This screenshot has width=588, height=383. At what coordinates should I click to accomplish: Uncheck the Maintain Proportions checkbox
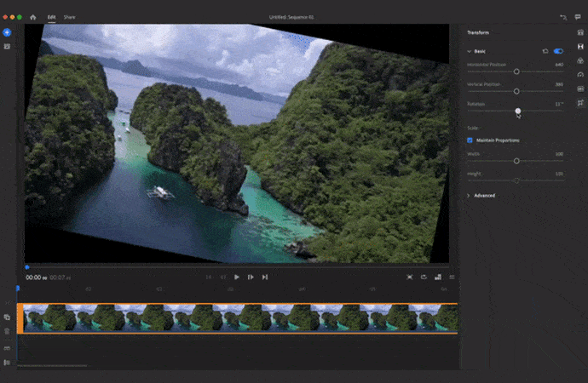(x=470, y=140)
